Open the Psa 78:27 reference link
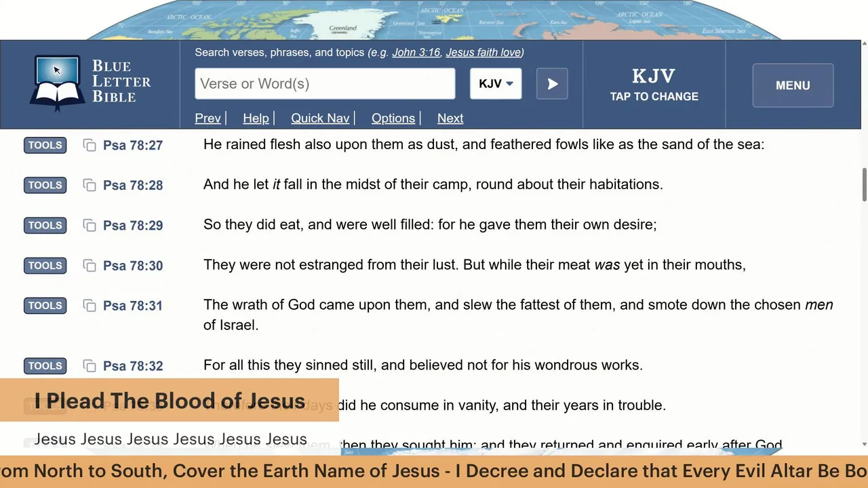This screenshot has width=868, height=488. [133, 145]
